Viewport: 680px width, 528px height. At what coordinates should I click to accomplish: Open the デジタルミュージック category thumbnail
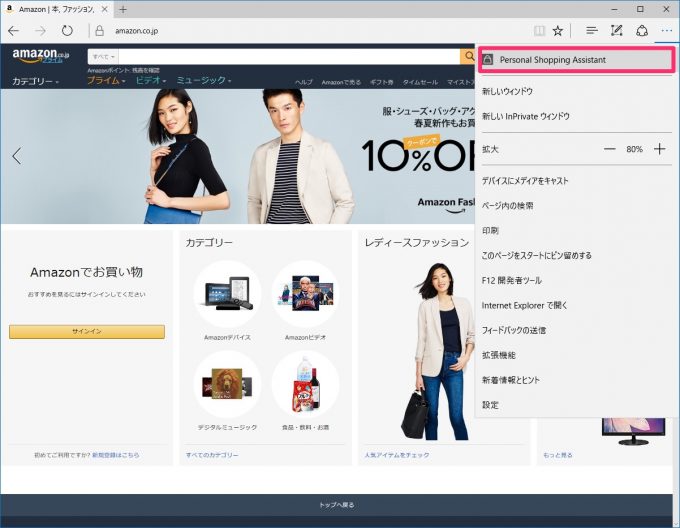tap(227, 384)
